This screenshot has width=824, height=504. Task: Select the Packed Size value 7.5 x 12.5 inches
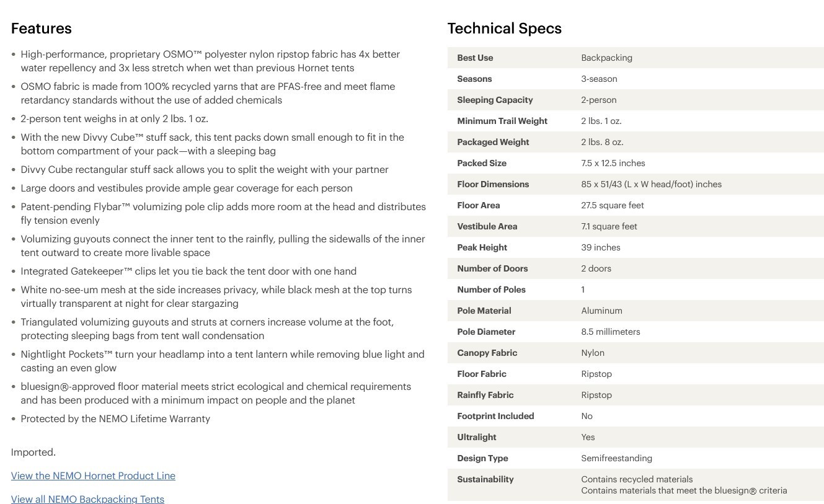pos(613,163)
